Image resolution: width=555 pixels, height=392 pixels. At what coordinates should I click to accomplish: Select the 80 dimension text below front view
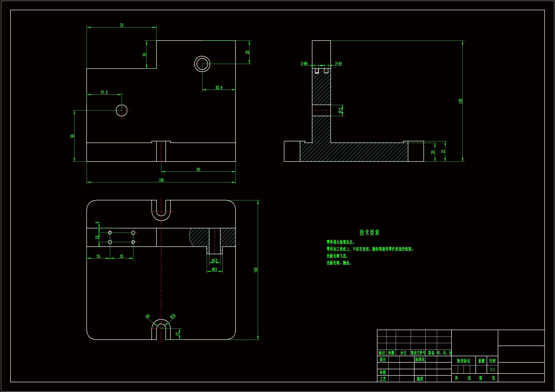coord(198,170)
